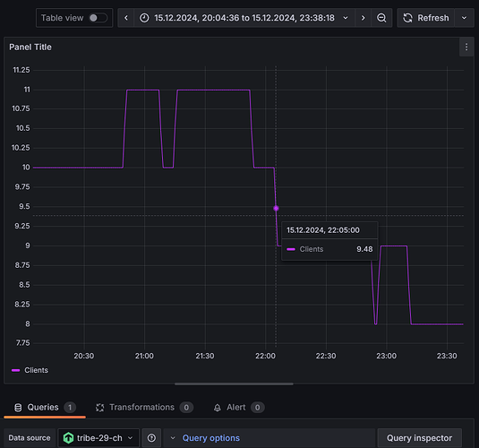
Task: Click the refresh circular arrows icon
Action: pos(407,18)
